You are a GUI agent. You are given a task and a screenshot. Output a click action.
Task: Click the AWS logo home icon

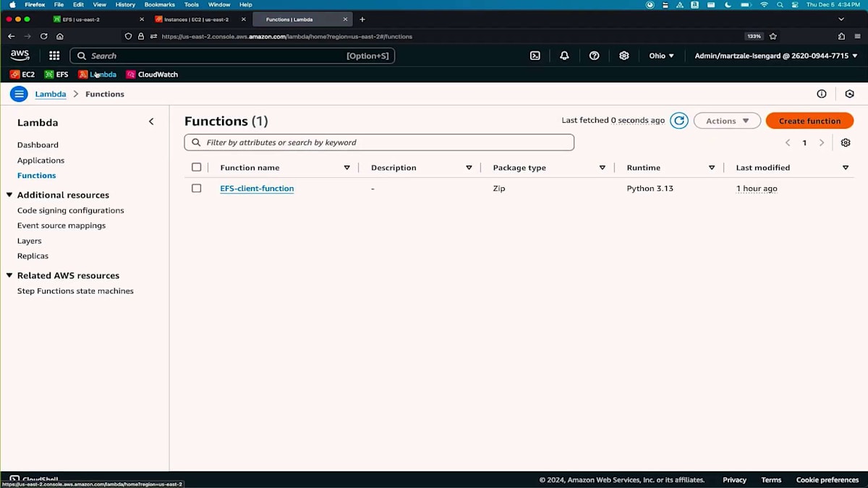[20, 56]
